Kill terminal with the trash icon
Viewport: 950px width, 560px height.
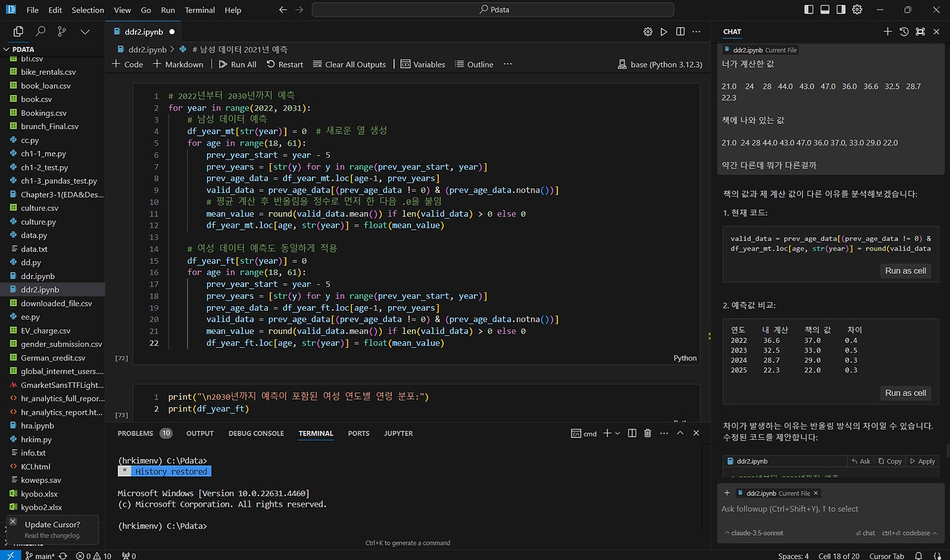(x=647, y=433)
